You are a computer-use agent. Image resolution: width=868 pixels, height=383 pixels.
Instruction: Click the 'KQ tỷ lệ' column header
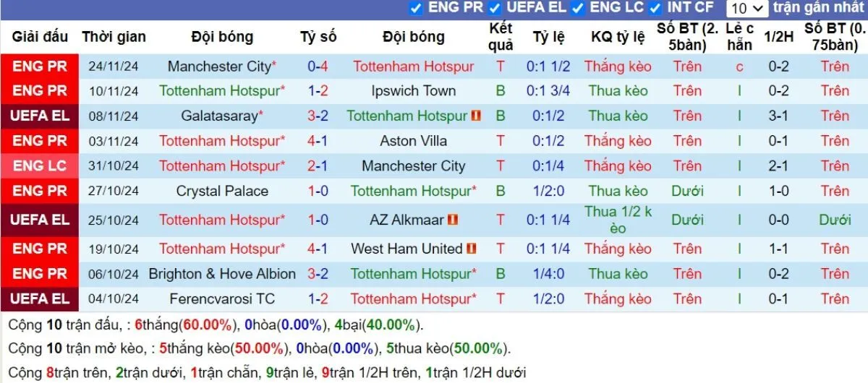pos(618,37)
